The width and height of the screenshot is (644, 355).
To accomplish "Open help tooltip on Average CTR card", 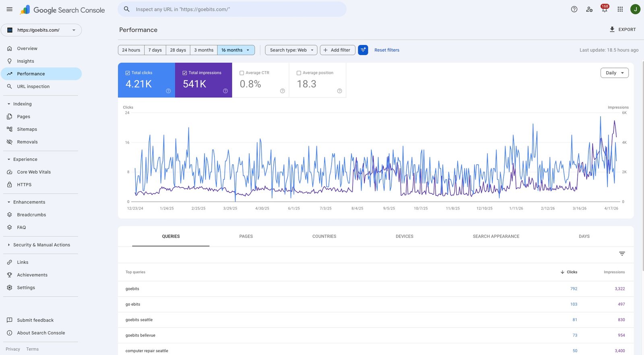I will 283,91.
